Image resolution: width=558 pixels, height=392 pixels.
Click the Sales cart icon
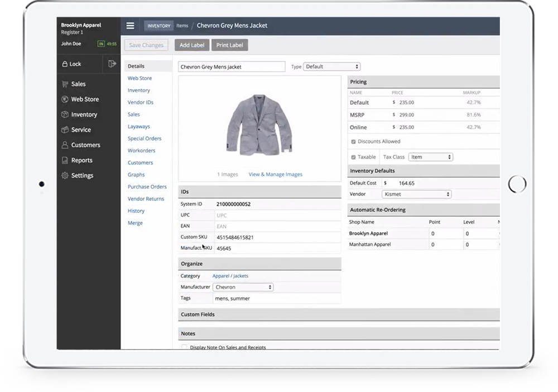65,84
